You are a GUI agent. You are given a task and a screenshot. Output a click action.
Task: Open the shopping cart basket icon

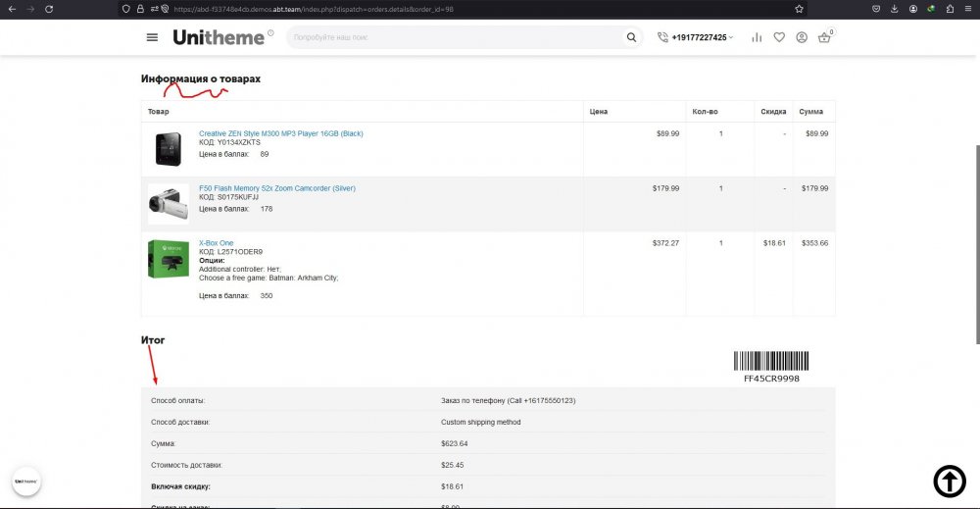point(824,37)
